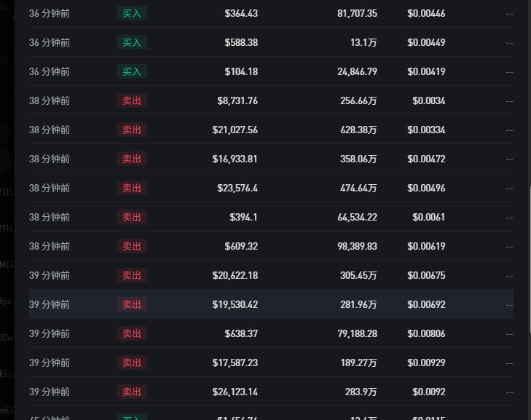Select the amount $394.1
Viewport: 531px width, 420px height.
click(243, 217)
